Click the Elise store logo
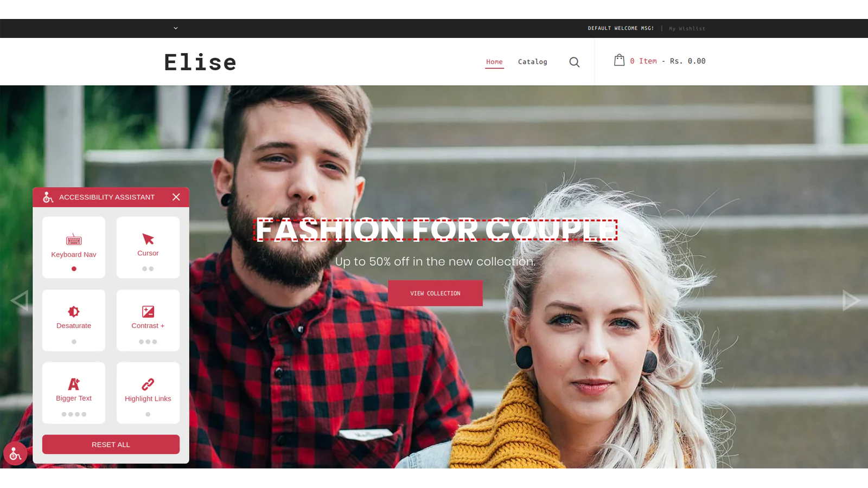Screen dimensions: 868x488 click(200, 62)
